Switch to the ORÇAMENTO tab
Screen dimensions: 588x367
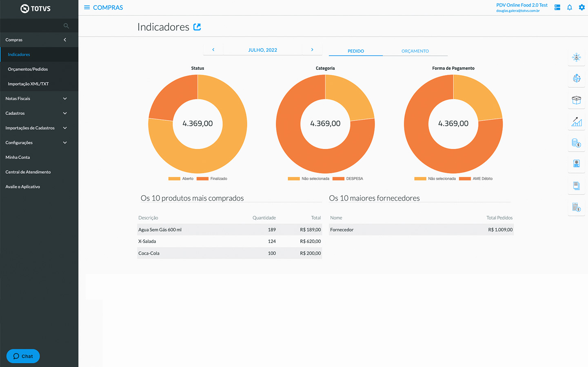(415, 51)
